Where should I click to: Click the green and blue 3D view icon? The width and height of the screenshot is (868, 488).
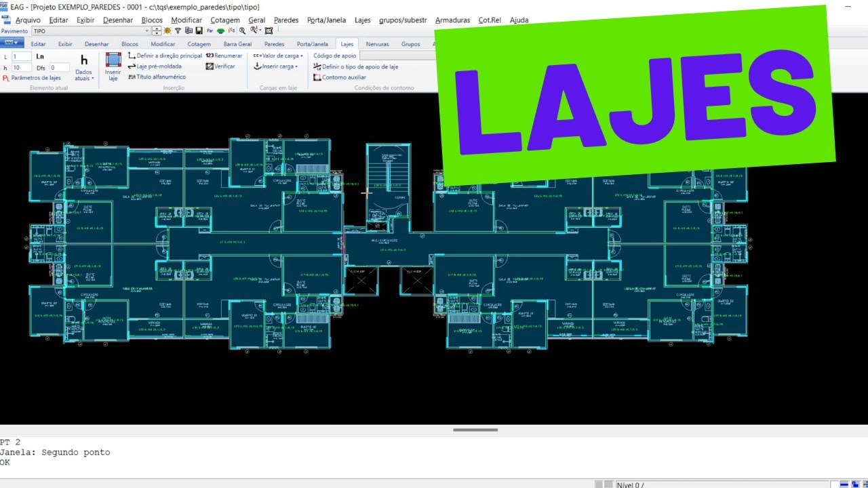tap(221, 30)
